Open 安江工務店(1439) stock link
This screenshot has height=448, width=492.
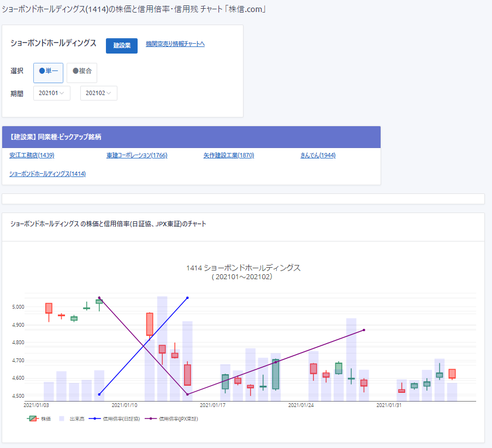pos(32,155)
